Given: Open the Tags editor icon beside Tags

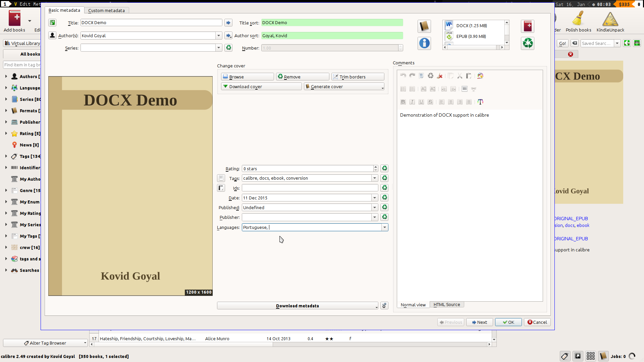Looking at the screenshot, I should (x=221, y=178).
